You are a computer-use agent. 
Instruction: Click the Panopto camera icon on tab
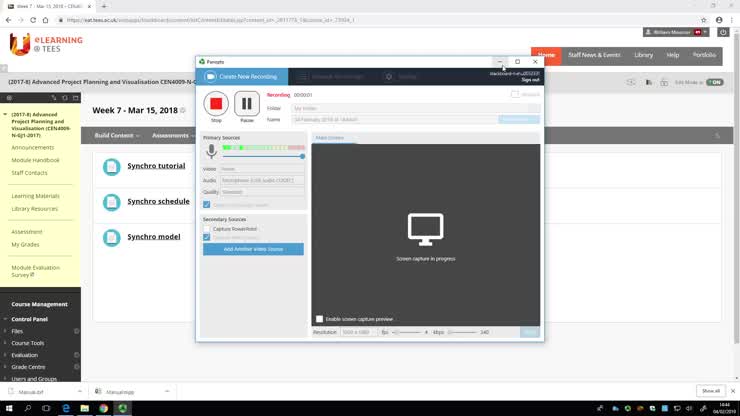[210, 76]
